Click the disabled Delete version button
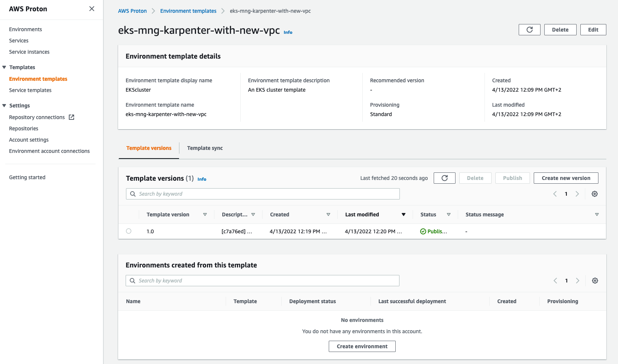The width and height of the screenshot is (618, 364). click(x=475, y=178)
